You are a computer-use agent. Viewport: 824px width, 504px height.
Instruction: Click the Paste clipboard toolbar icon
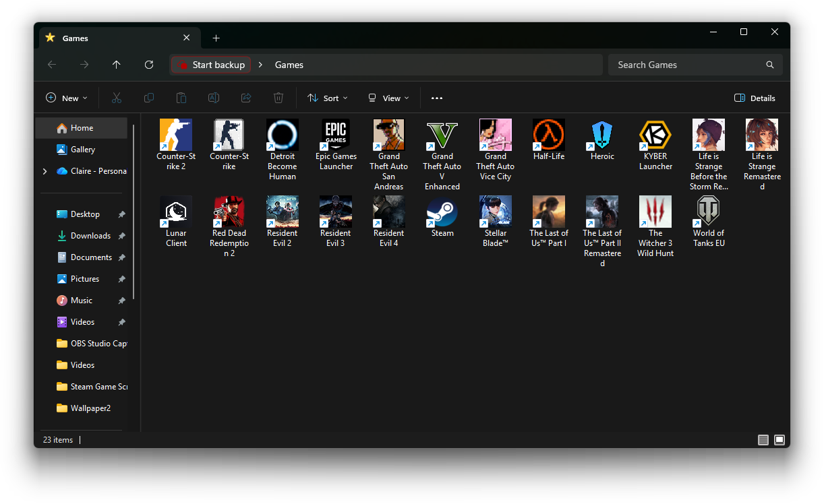181,98
